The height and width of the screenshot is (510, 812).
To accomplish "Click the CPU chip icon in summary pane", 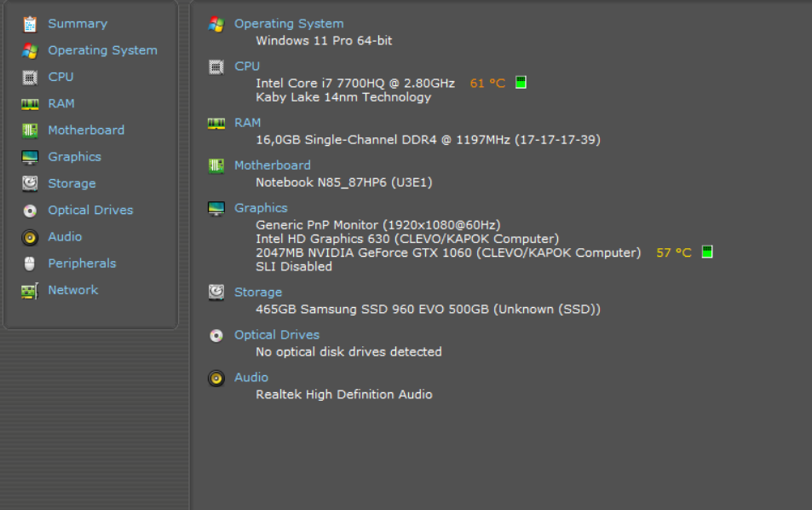I will coord(216,67).
